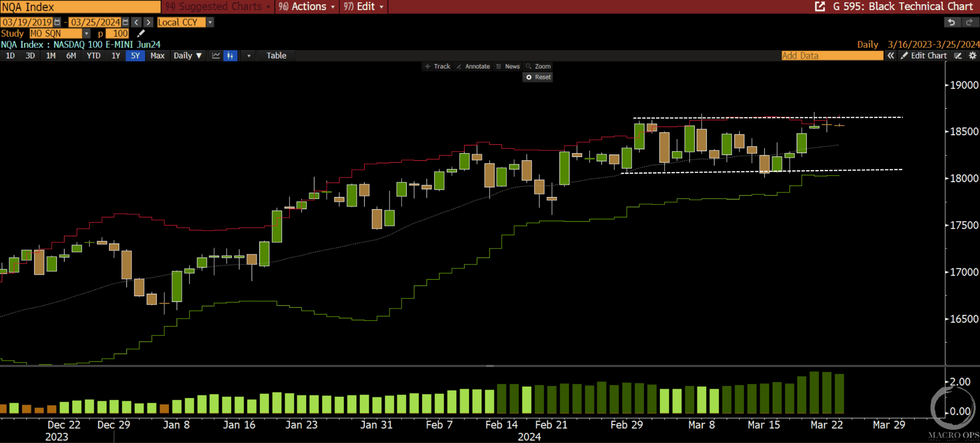Edit period p value 100
Screen dimensions: 980x443
(118, 33)
